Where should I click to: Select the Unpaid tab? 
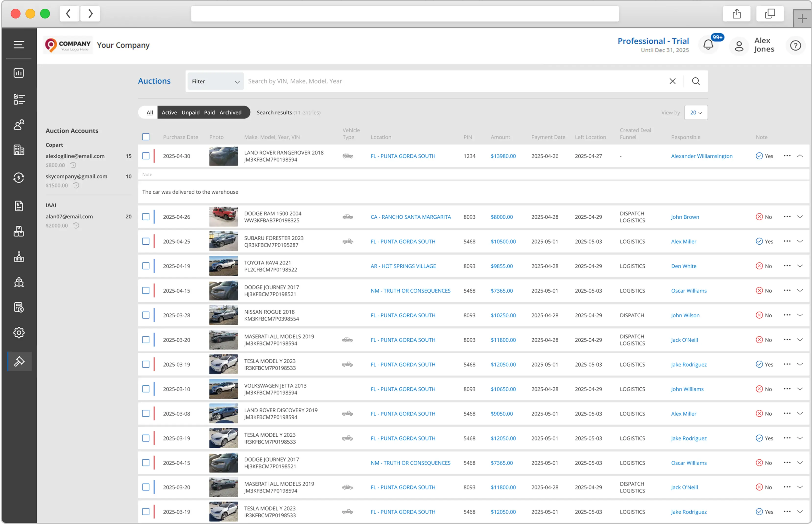pos(191,113)
